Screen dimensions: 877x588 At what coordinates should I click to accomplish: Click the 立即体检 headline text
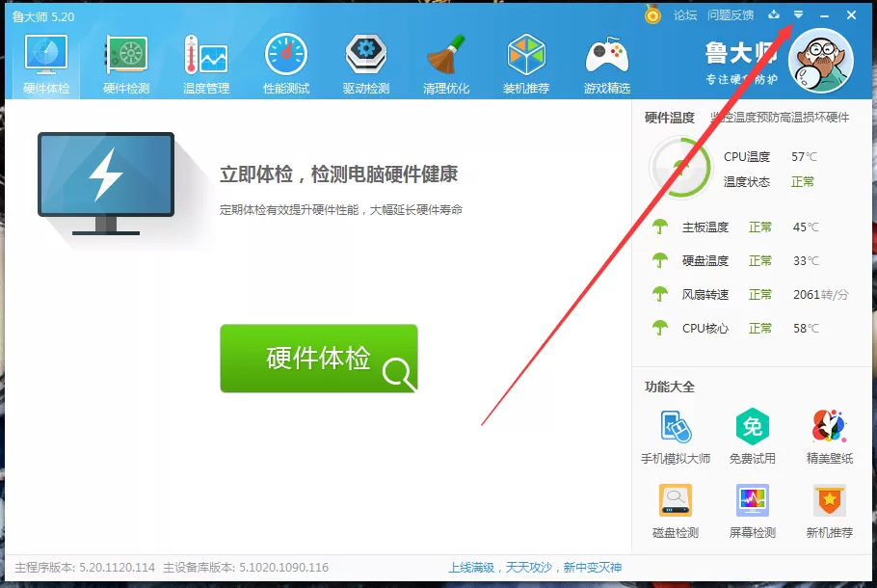338,174
